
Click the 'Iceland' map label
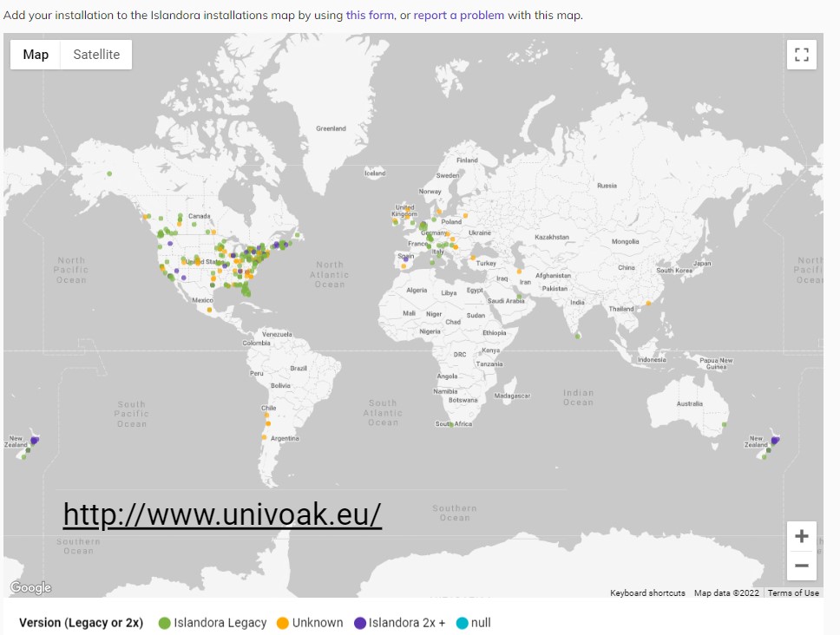[x=375, y=173]
